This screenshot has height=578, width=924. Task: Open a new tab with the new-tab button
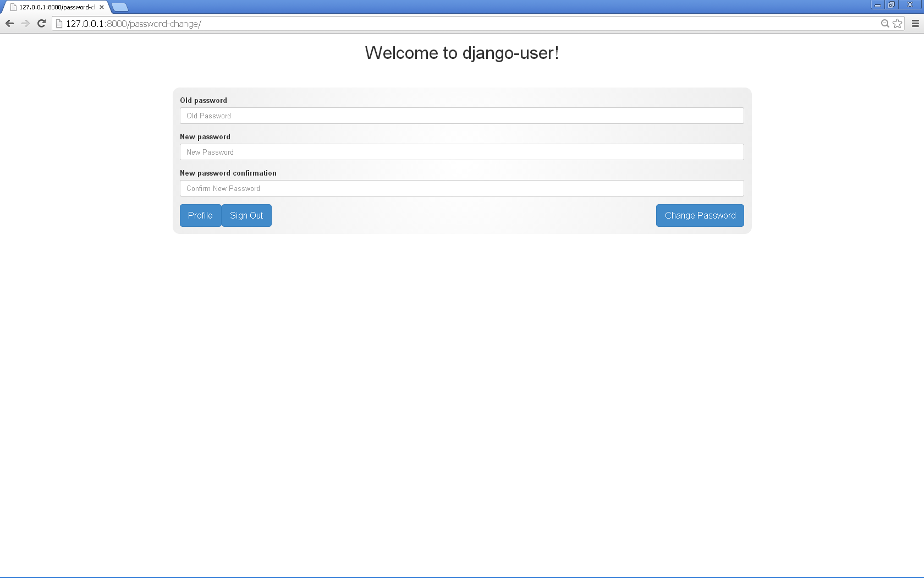(x=120, y=7)
